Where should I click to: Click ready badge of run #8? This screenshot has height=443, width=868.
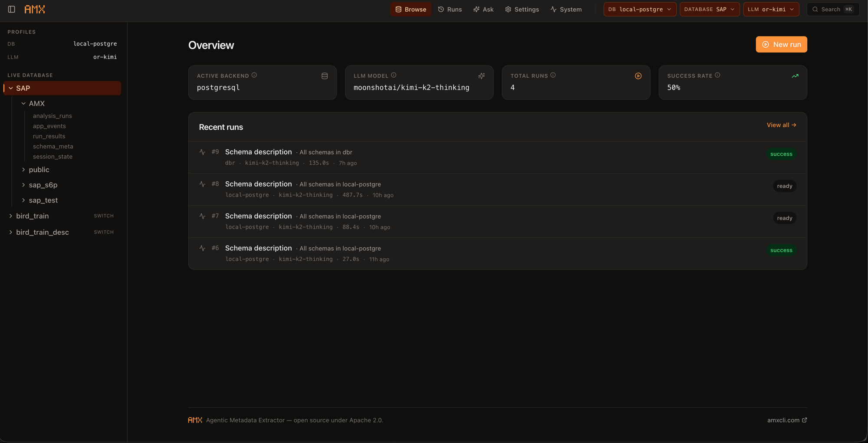coord(785,186)
